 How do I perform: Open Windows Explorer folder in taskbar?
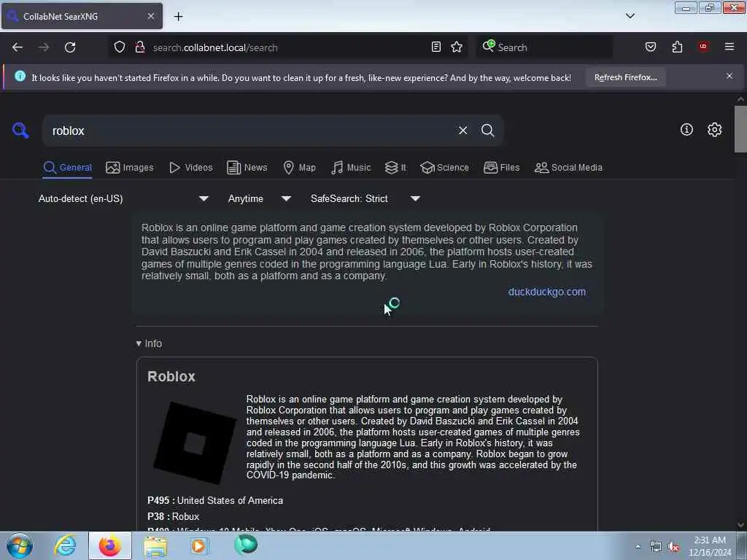pos(155,546)
